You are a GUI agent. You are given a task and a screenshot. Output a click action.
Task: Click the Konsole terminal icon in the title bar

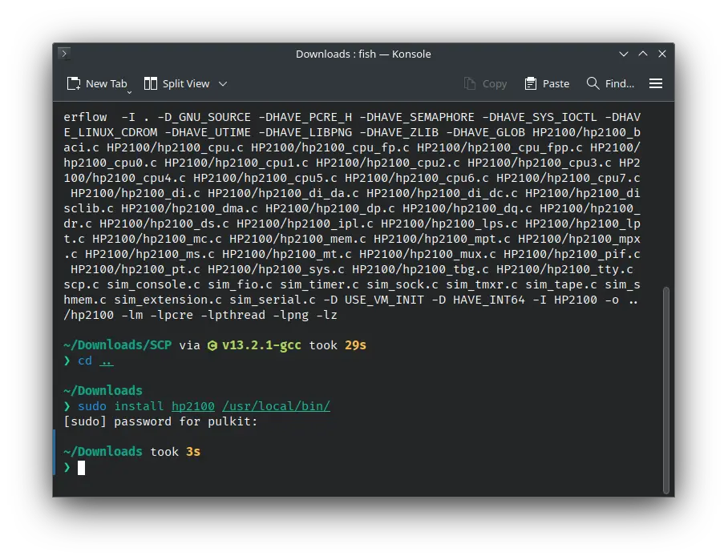click(64, 54)
